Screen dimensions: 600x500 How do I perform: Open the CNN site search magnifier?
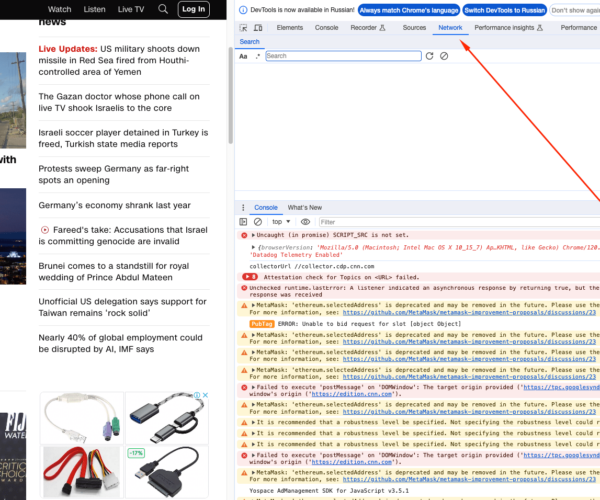click(x=164, y=9)
